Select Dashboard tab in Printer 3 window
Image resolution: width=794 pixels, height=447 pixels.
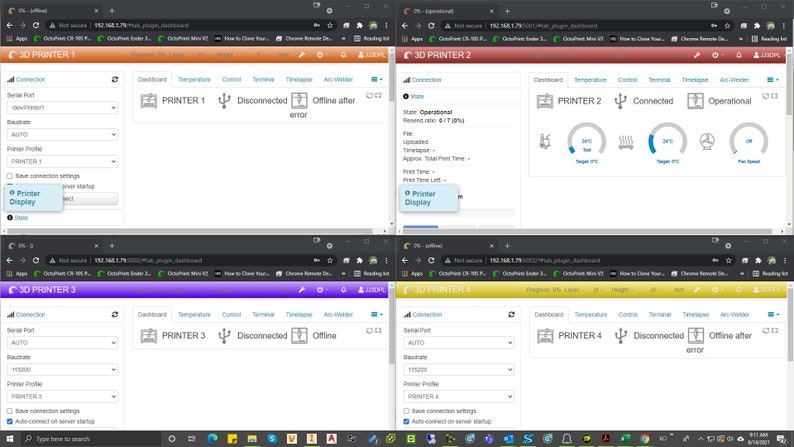[x=152, y=314]
